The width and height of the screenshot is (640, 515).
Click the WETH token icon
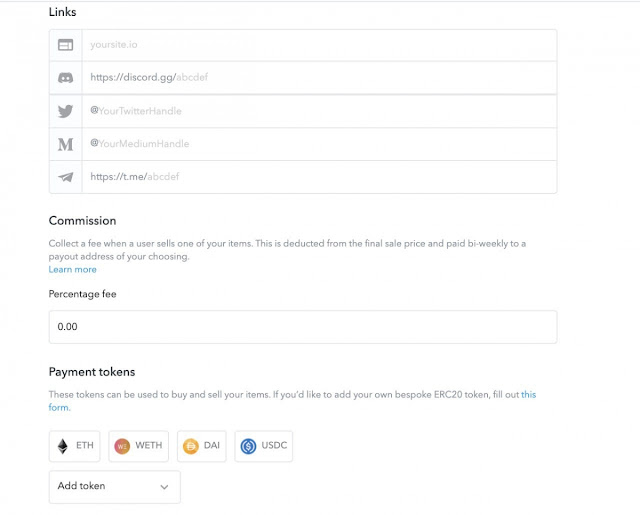(x=122, y=446)
